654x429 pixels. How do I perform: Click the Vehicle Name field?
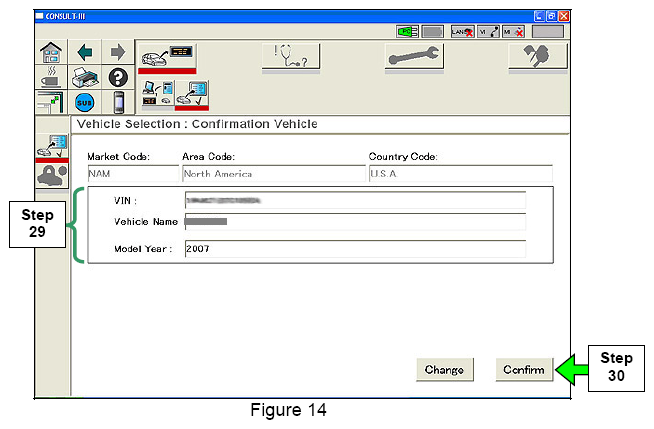pyautogui.click(x=355, y=221)
